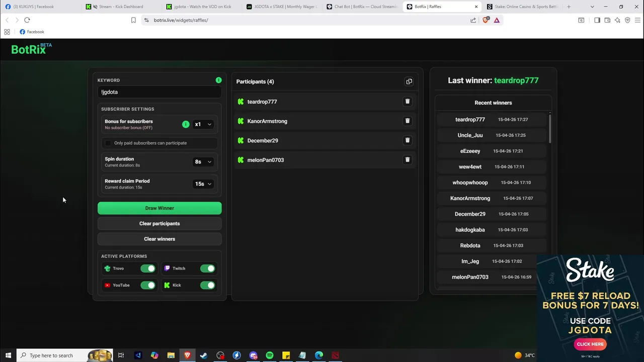Click wew4ewt in recent winners
644x362 pixels.
[470, 167]
